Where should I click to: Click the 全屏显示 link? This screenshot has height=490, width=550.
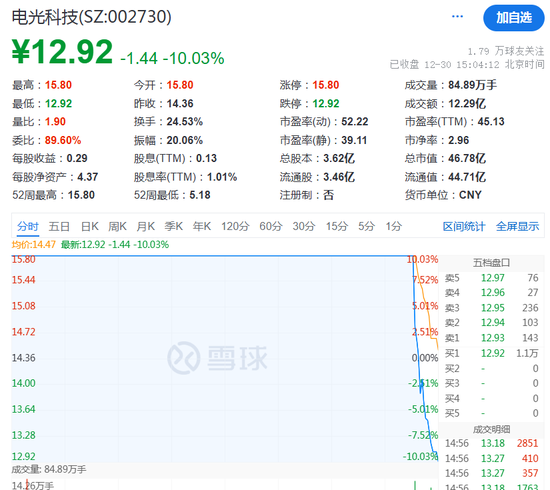pyautogui.click(x=517, y=227)
